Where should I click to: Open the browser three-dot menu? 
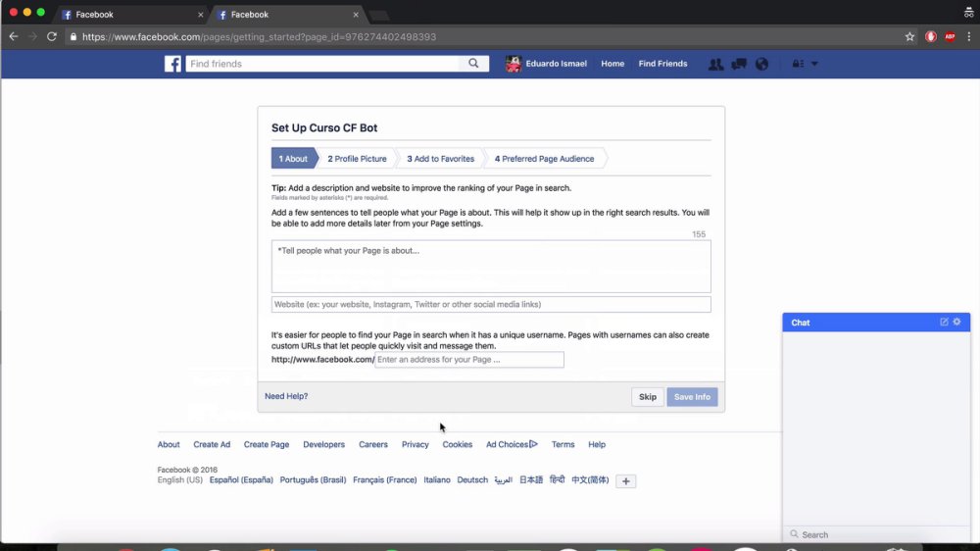(x=969, y=37)
